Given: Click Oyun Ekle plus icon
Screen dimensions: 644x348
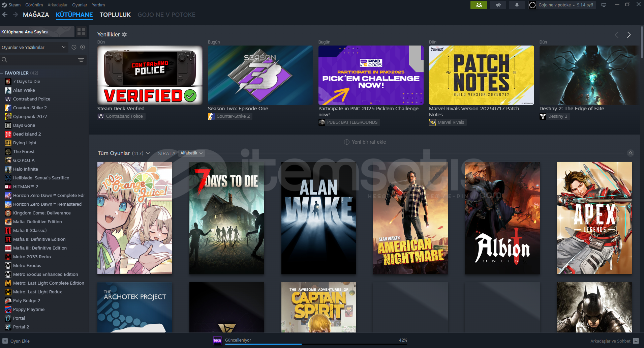Looking at the screenshot, I should [x=5, y=341].
